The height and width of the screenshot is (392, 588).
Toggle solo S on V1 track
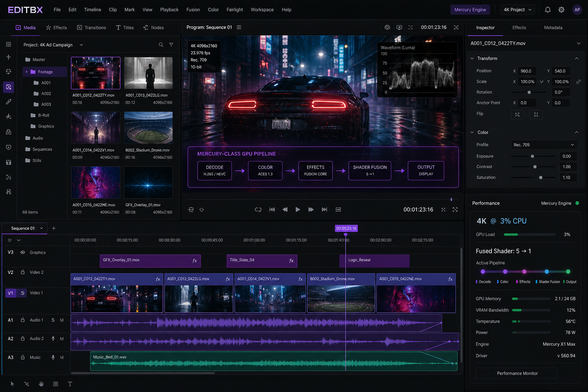(23, 293)
